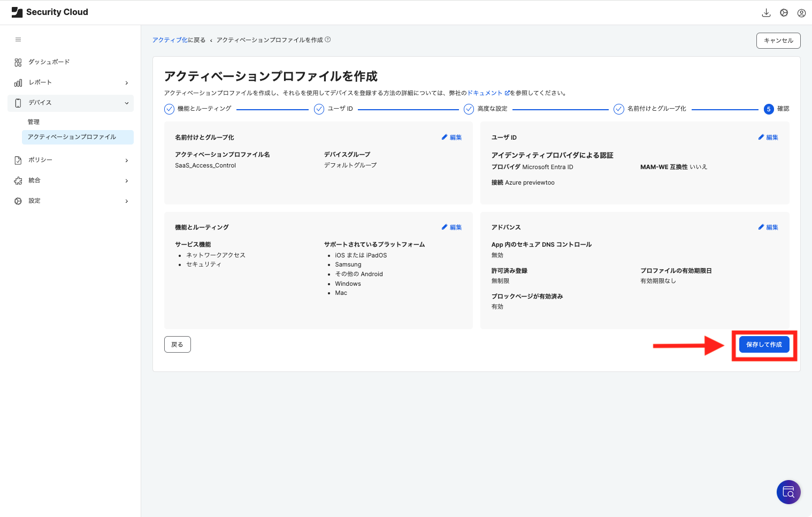Click iOS または iPadOS platform item
812x517 pixels.
tap(361, 255)
